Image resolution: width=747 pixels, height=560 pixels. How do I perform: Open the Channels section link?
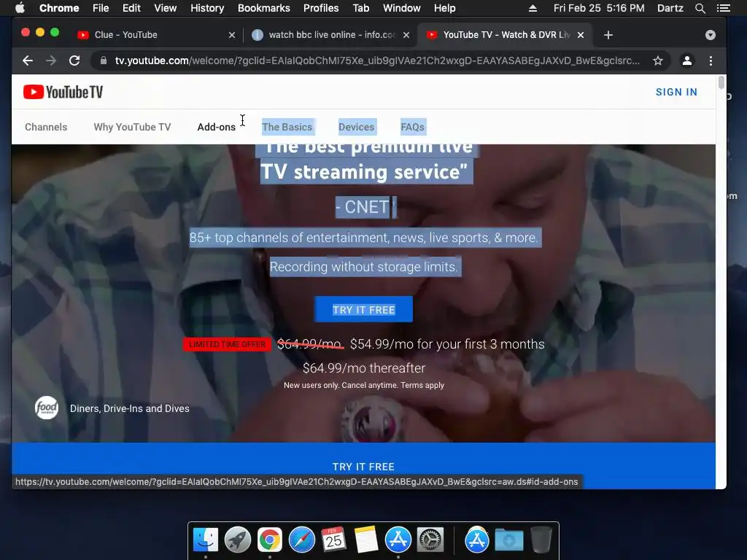pyautogui.click(x=46, y=127)
